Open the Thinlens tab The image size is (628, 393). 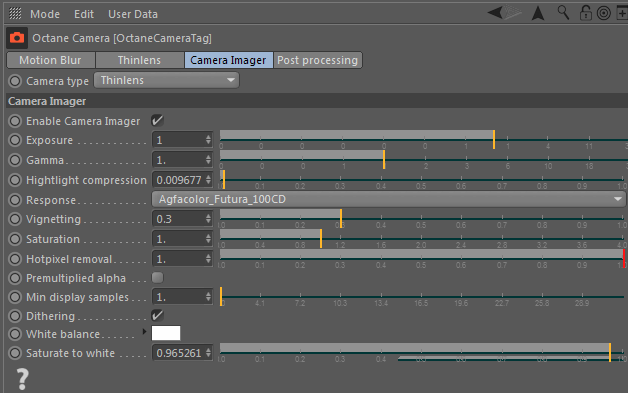[x=139, y=60]
